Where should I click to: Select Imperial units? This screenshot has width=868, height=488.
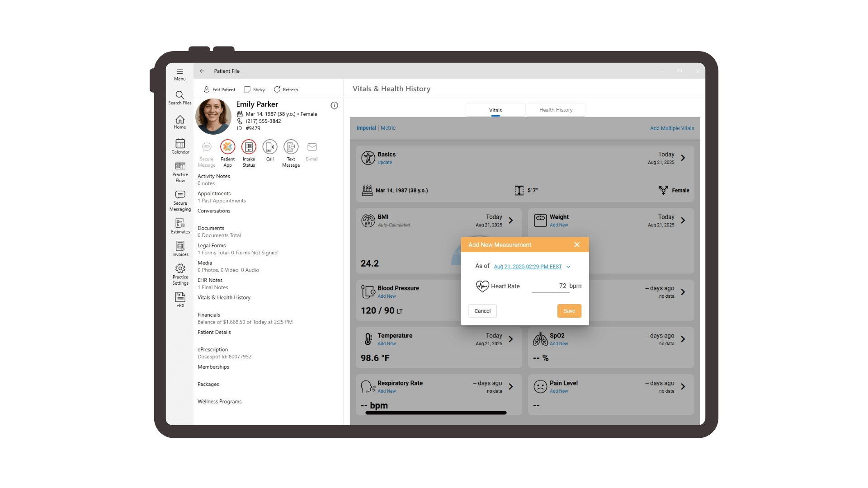coord(366,128)
